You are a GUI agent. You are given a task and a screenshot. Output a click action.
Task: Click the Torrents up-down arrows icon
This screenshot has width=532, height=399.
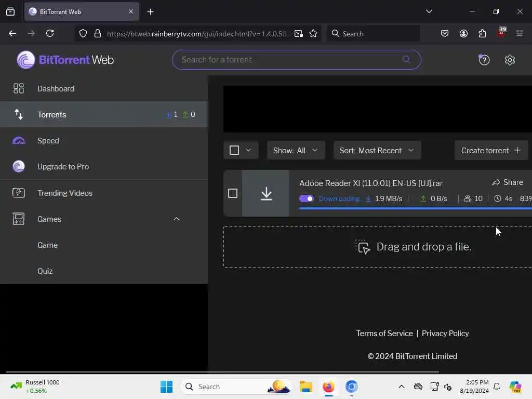pos(19,114)
